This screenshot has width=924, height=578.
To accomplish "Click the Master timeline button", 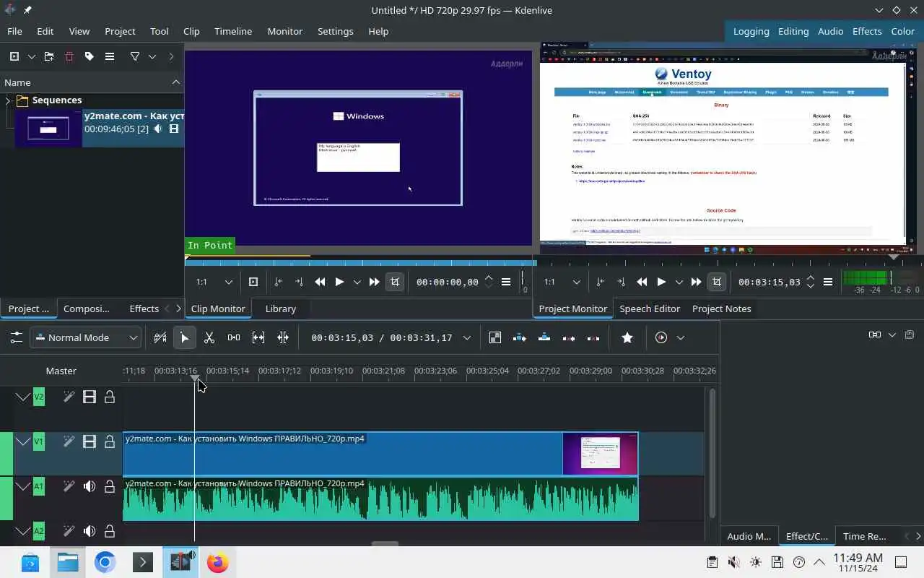I will pyautogui.click(x=61, y=371).
